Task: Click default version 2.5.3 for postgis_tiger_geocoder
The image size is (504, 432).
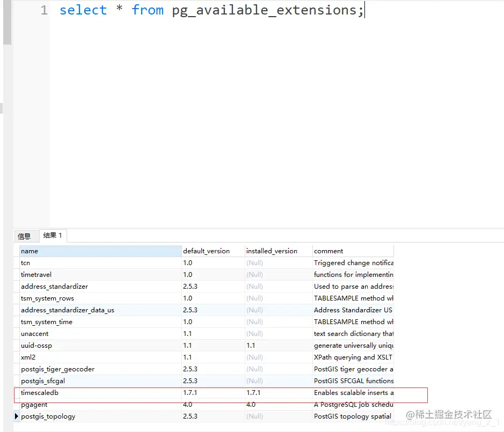Action: point(213,369)
